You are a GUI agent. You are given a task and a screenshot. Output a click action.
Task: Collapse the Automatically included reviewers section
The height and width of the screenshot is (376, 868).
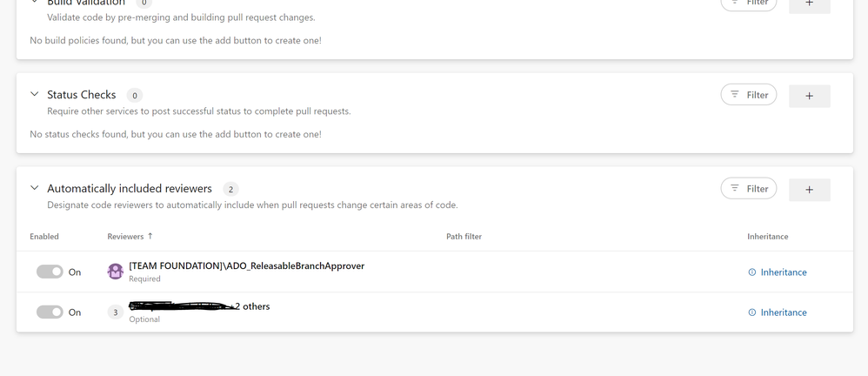pyautogui.click(x=35, y=188)
